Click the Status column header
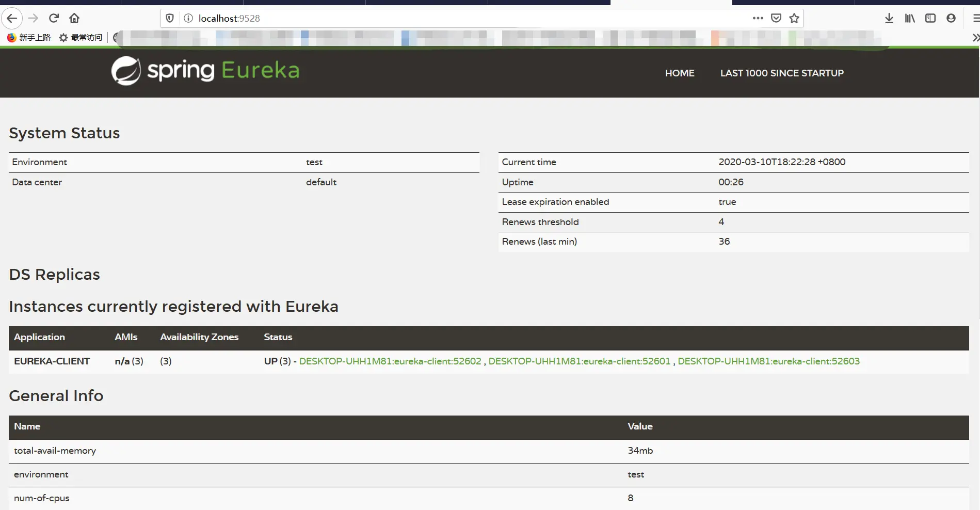The width and height of the screenshot is (980, 510). 278,337
